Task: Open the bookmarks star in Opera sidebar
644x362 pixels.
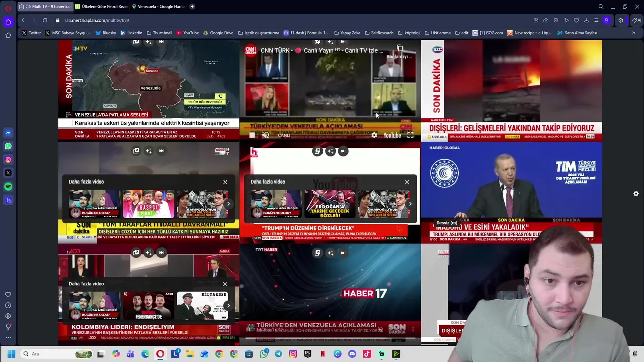Action: 8,35
